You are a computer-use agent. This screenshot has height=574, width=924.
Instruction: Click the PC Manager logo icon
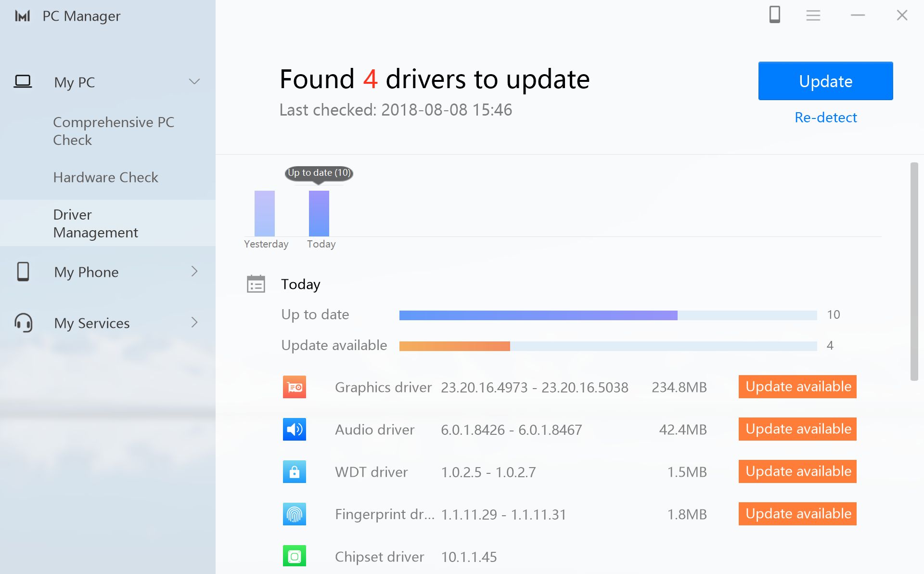tap(22, 16)
